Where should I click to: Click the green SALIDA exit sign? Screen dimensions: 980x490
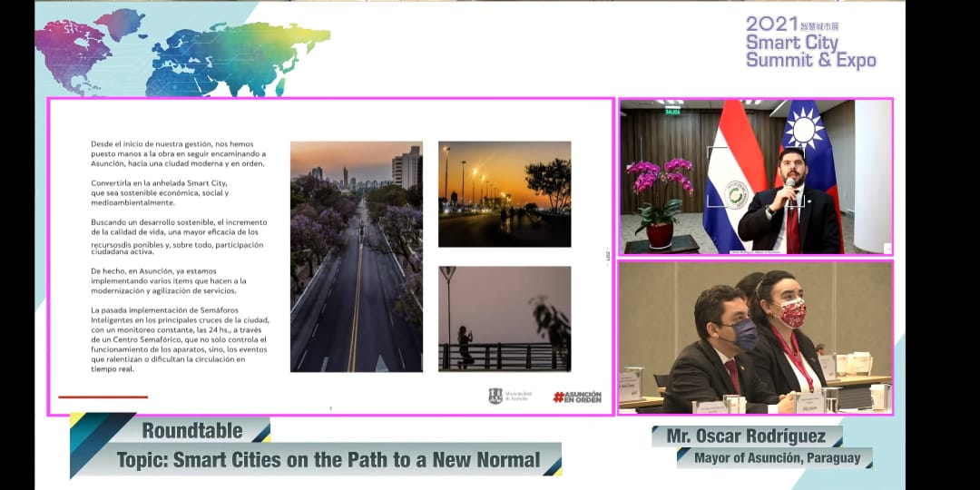click(672, 112)
